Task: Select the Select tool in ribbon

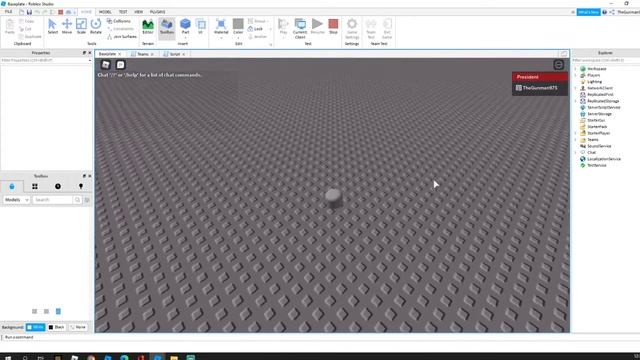Action: point(52,26)
